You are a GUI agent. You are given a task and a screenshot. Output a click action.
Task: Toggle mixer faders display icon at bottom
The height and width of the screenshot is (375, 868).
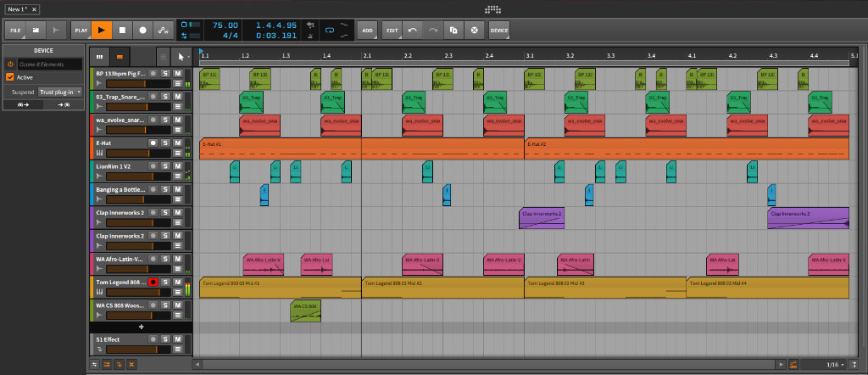pyautogui.click(x=107, y=365)
